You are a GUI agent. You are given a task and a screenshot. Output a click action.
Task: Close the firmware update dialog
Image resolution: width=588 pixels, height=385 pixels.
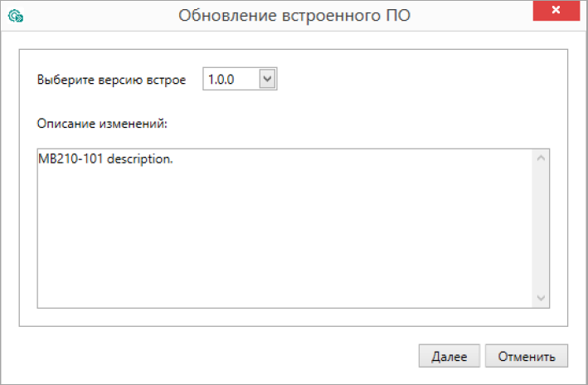pyautogui.click(x=556, y=11)
